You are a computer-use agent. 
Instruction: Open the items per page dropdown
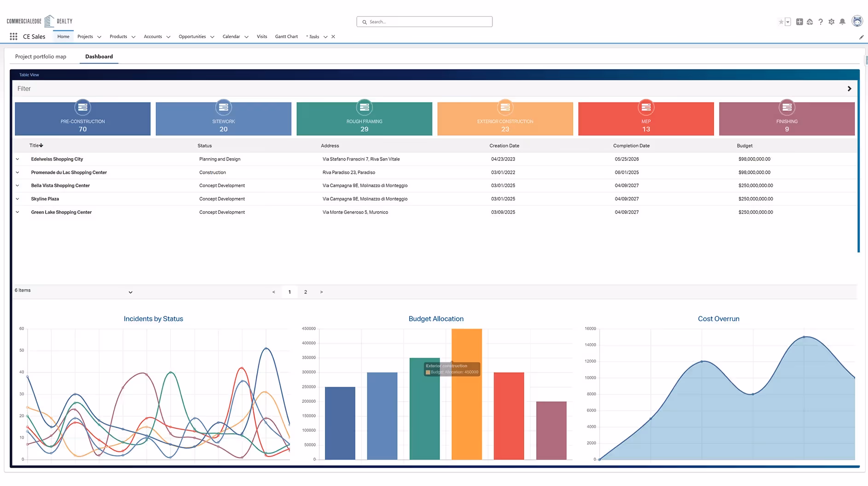point(130,292)
